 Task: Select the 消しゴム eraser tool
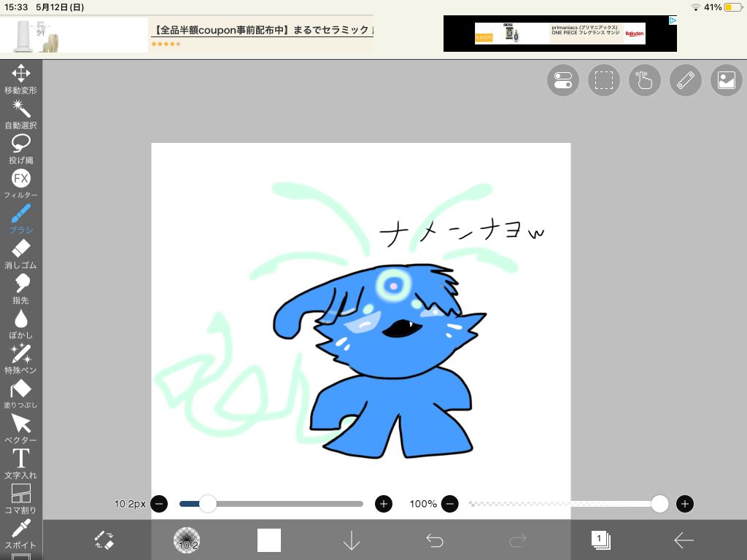[20, 253]
